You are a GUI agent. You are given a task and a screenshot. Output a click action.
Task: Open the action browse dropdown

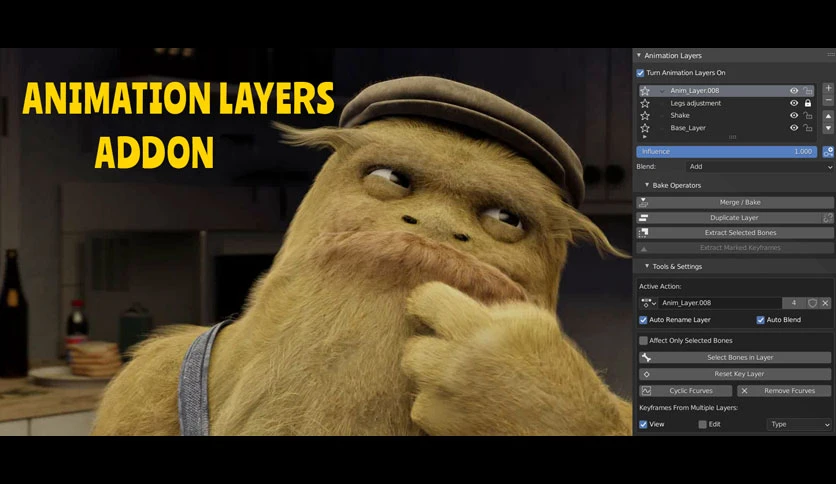(x=648, y=303)
